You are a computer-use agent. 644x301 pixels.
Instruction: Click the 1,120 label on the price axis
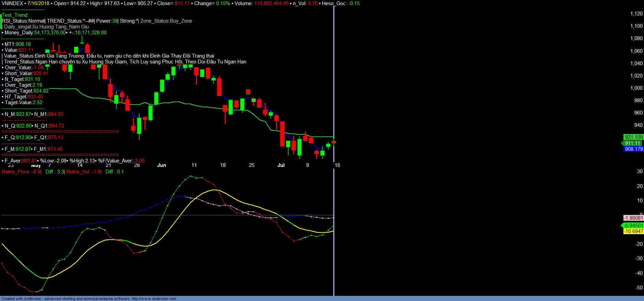636,14
